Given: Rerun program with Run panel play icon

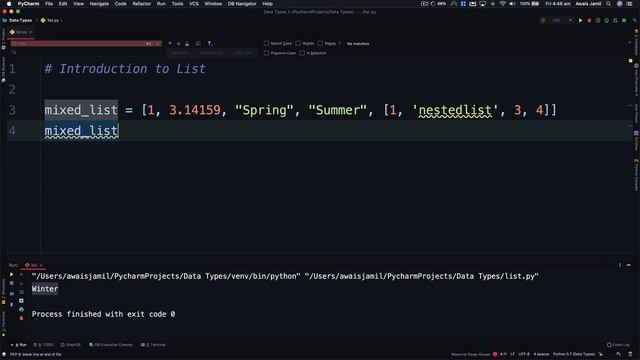Looking at the screenshot, I should 11,274.
